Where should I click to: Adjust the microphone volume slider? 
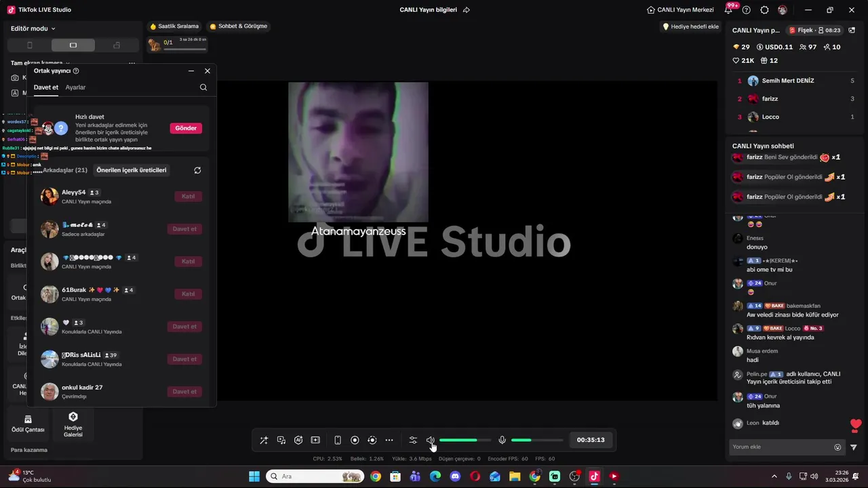pyautogui.click(x=537, y=440)
